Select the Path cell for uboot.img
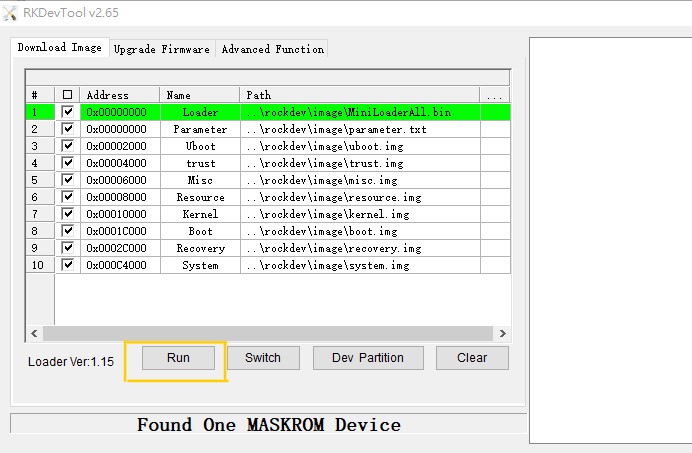 pos(360,146)
